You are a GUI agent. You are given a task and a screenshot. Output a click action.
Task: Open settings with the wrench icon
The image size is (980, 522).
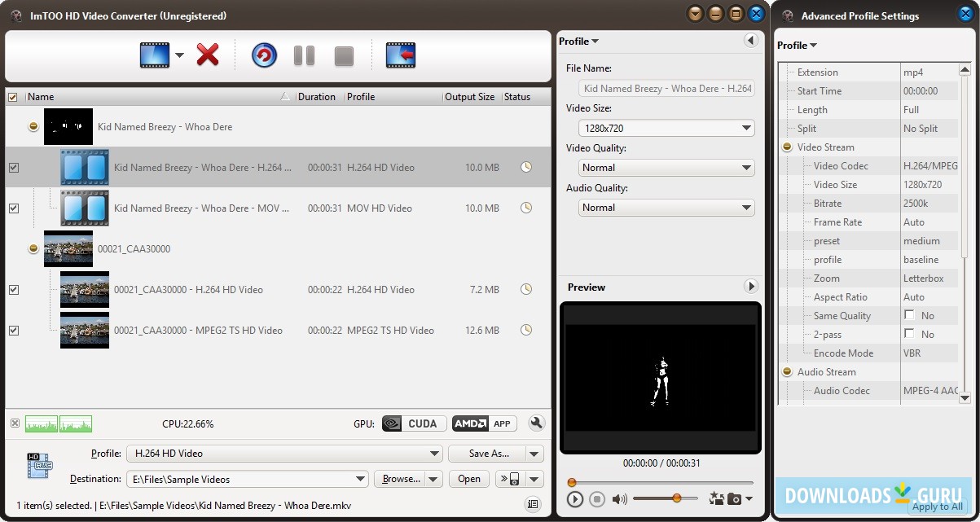pos(537,423)
